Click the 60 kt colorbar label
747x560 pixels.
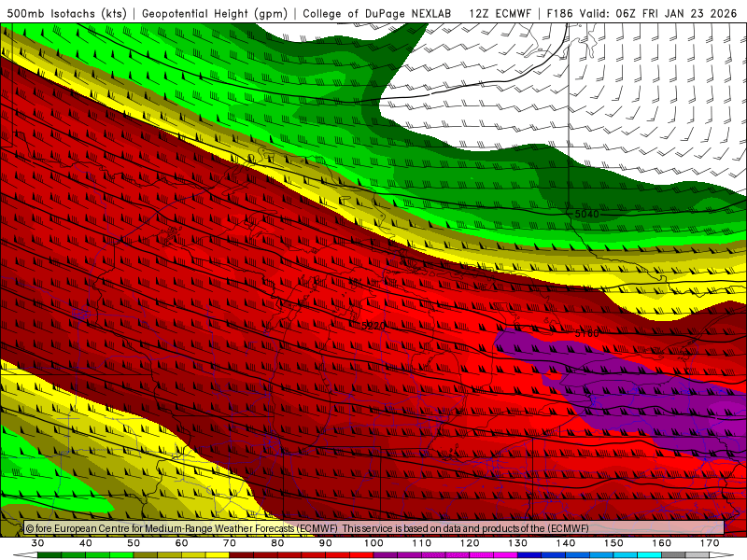click(x=181, y=543)
